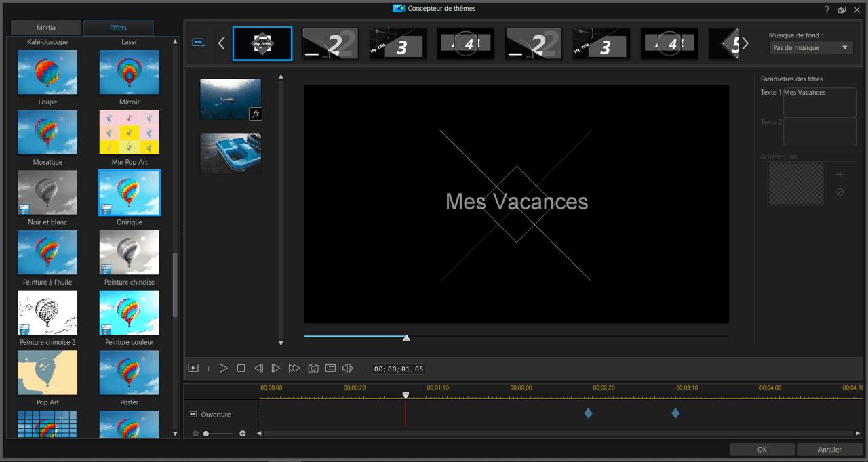Click the play button to preview
Viewport: 868px width, 462px height.
click(x=223, y=368)
